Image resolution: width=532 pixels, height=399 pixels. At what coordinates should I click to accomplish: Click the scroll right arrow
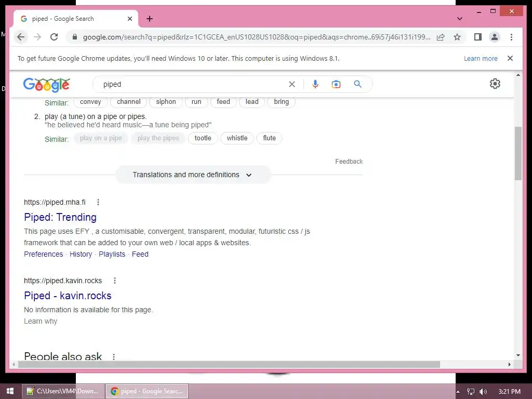click(x=509, y=364)
